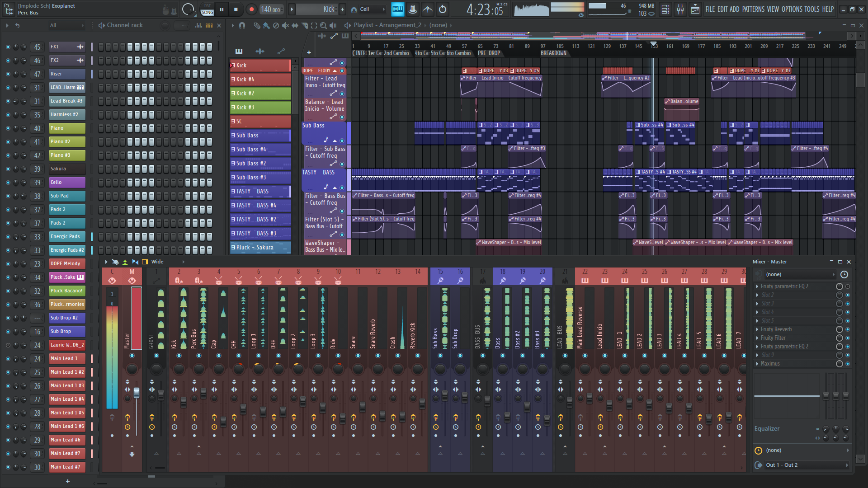Open the graph editor in Channel rack

(x=198, y=25)
